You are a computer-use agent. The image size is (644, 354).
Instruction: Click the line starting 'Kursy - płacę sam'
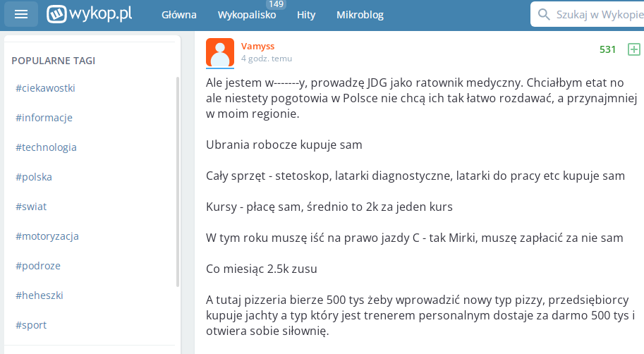(329, 207)
